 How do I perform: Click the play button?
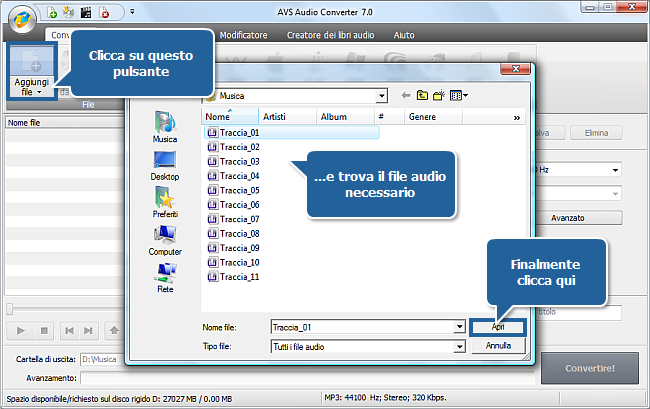[x=21, y=331]
